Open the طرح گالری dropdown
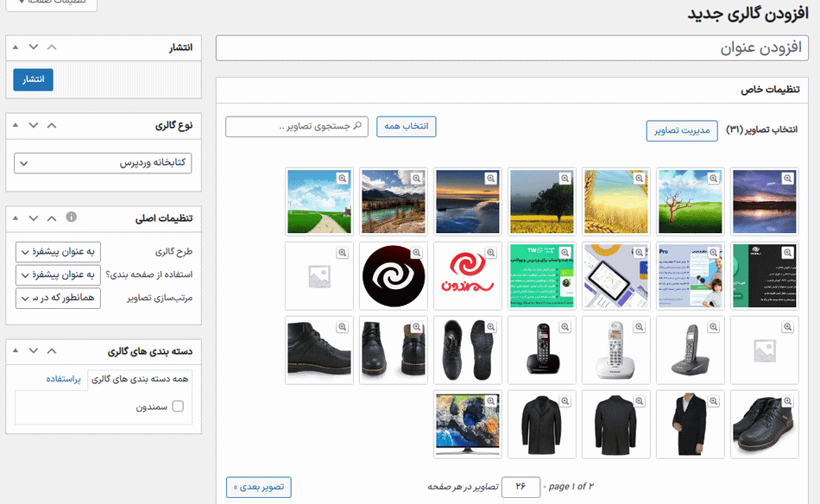Screen dimensions: 820x504 click(x=58, y=252)
